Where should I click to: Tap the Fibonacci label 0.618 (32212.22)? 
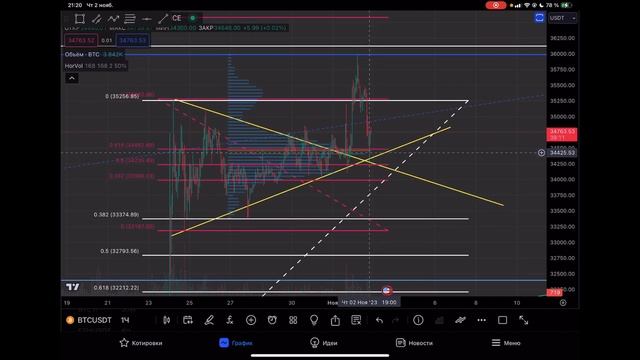point(116,288)
